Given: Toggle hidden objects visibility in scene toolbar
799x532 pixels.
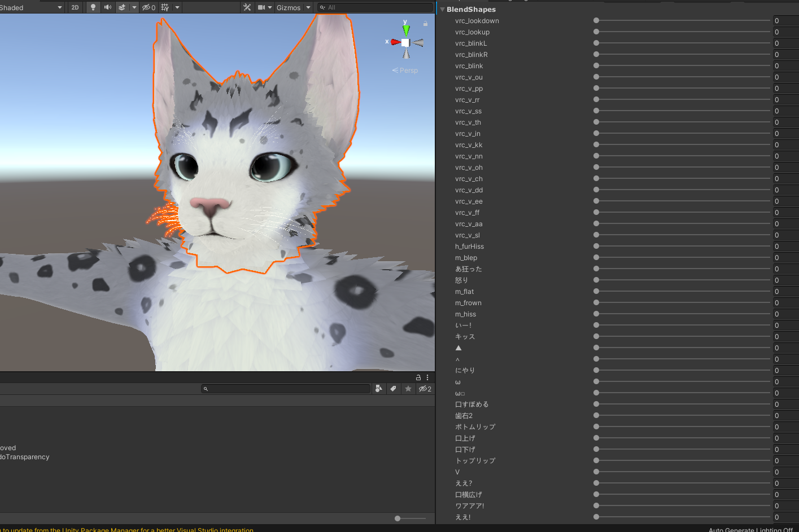Looking at the screenshot, I should (x=148, y=7).
